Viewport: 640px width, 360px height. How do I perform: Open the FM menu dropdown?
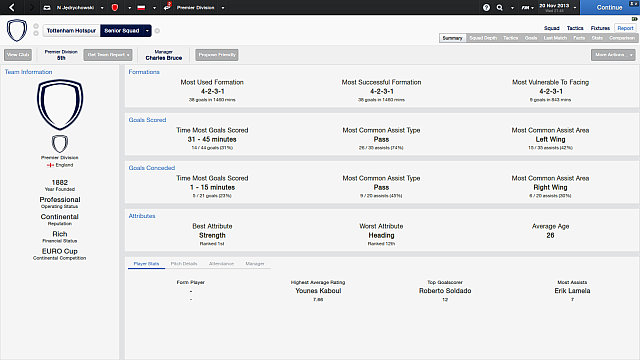click(527, 8)
